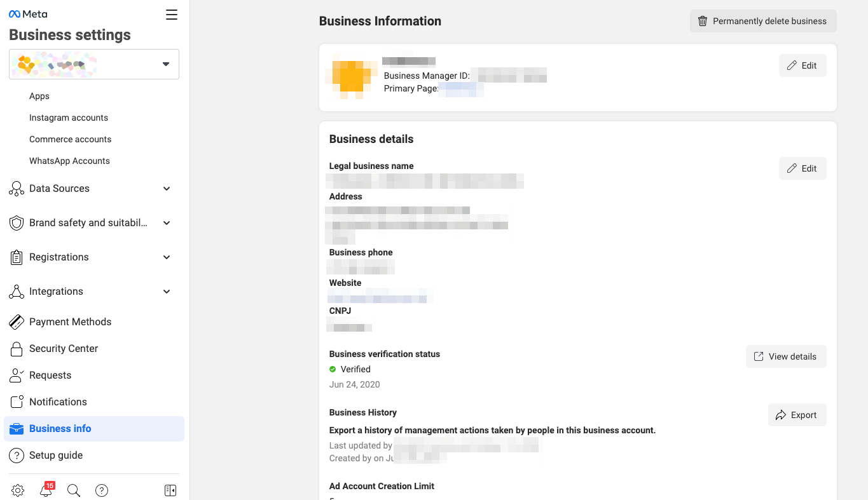Collapse the sidebar panel icon
The height and width of the screenshot is (500, 868).
pyautogui.click(x=170, y=490)
